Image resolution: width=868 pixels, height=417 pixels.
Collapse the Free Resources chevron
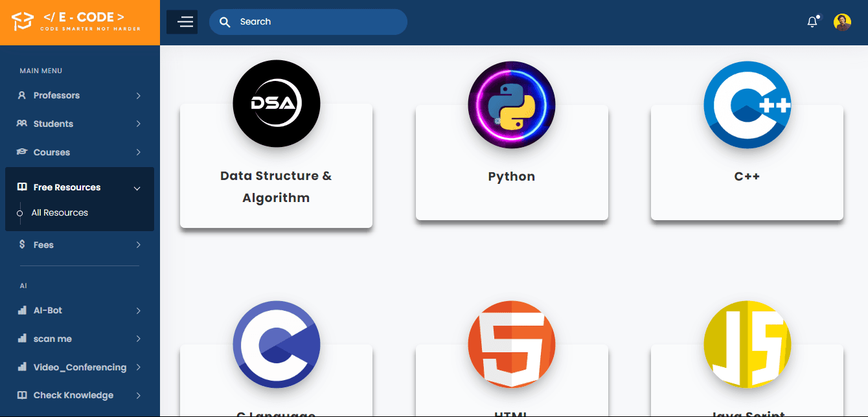point(137,188)
